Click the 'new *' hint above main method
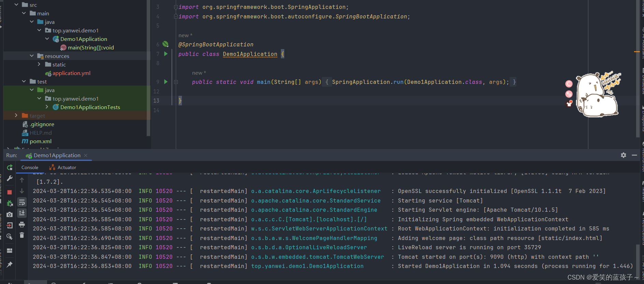644x284 pixels. pyautogui.click(x=199, y=73)
